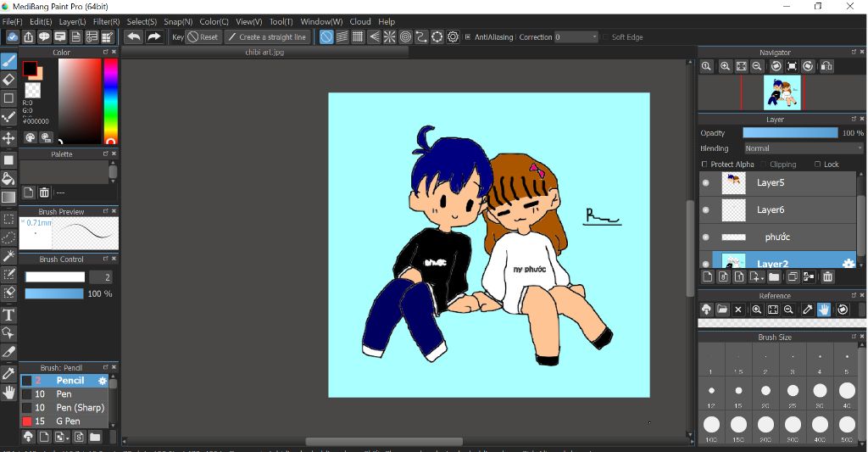Open the Correction value dropdown

(x=576, y=37)
